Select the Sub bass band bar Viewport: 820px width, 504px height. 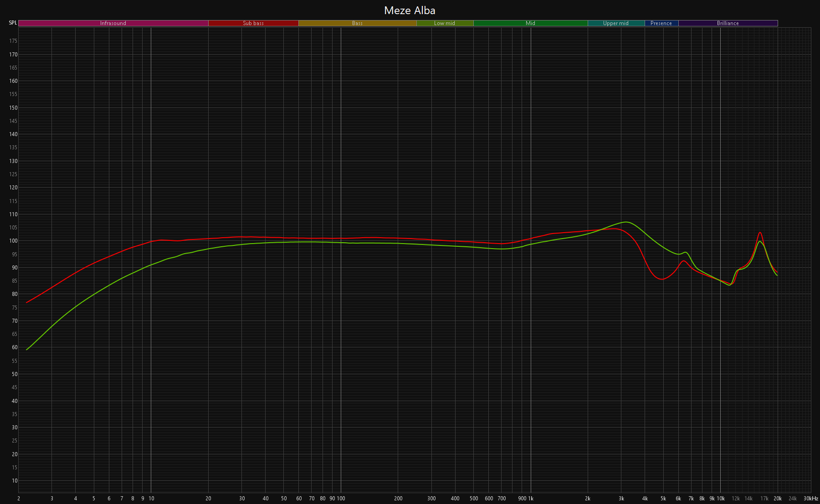click(253, 23)
